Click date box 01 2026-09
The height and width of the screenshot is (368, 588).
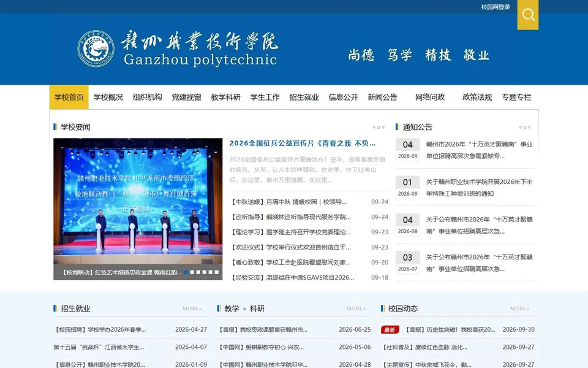pos(408,188)
